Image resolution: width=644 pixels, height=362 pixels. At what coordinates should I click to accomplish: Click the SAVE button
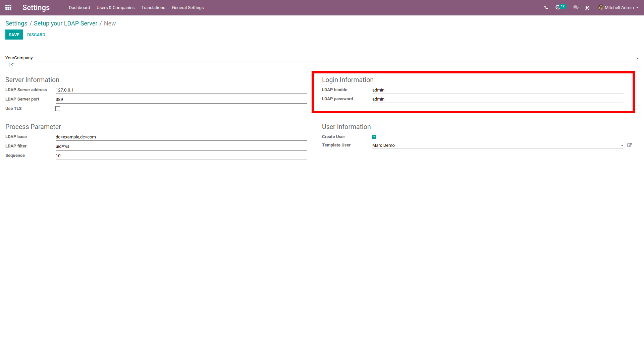coord(14,35)
